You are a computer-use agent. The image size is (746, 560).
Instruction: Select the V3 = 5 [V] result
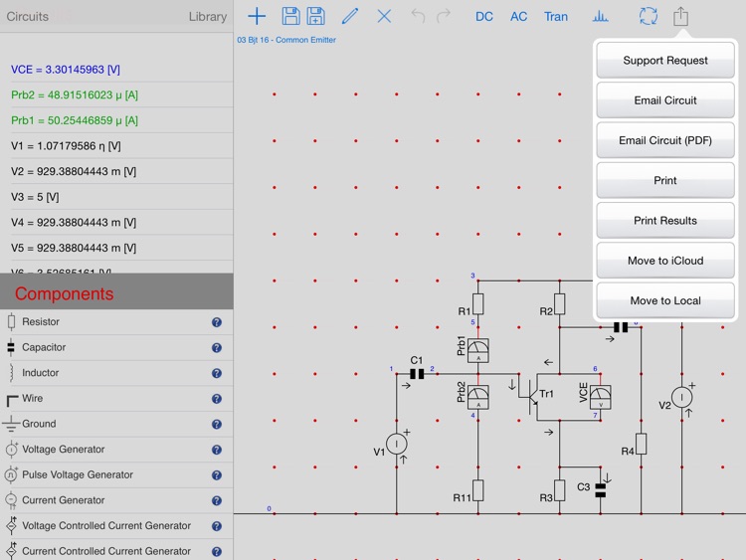pos(116,197)
